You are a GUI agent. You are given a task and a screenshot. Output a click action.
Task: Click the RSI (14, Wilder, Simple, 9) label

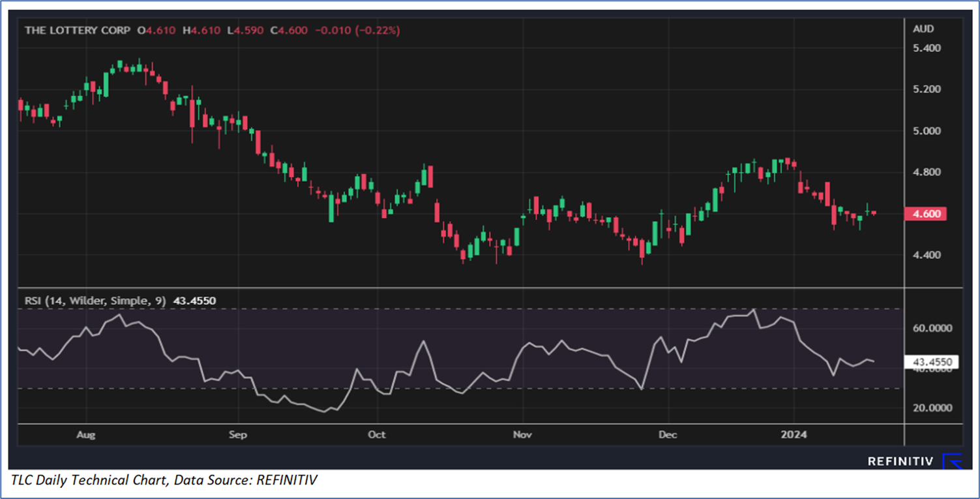(97, 301)
